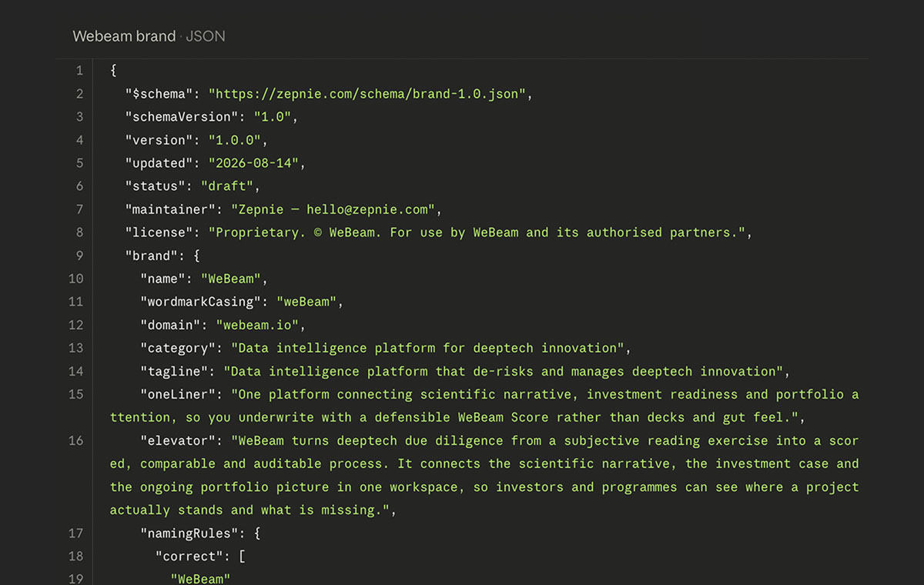Click the license value beginning "Proprietary."
Screen dimensions: 924x585
[x=477, y=232]
